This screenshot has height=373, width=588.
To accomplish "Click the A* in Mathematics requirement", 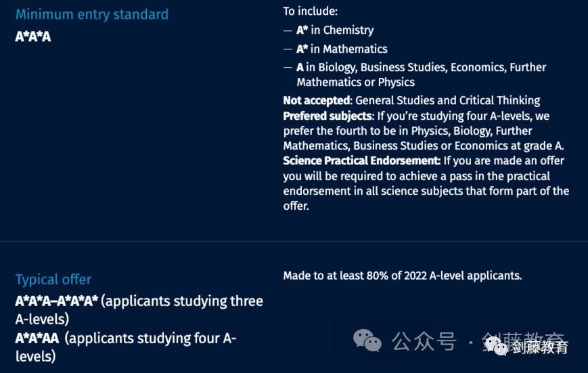I will tap(342, 49).
